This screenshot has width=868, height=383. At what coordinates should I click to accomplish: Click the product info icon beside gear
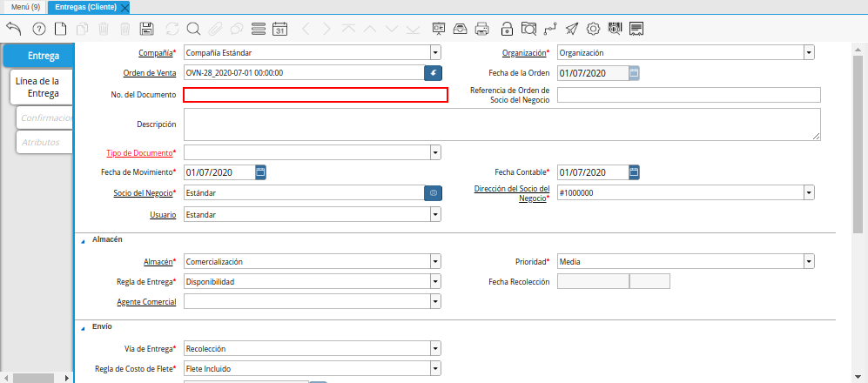[615, 29]
